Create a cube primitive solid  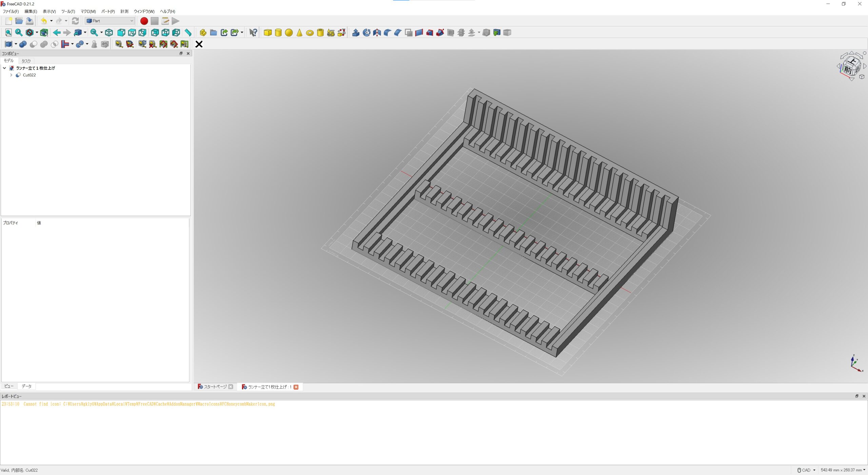(268, 33)
